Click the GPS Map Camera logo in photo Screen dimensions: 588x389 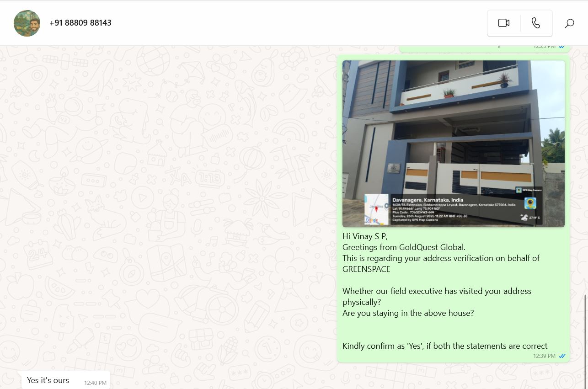(x=530, y=203)
